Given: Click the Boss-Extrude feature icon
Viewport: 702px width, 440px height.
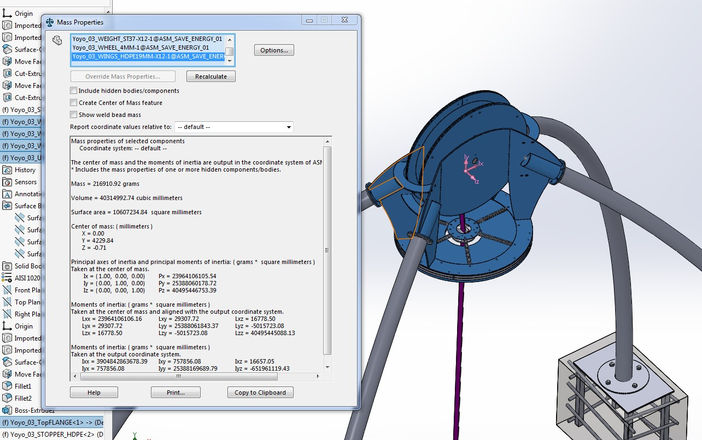Looking at the screenshot, I should [x=7, y=410].
